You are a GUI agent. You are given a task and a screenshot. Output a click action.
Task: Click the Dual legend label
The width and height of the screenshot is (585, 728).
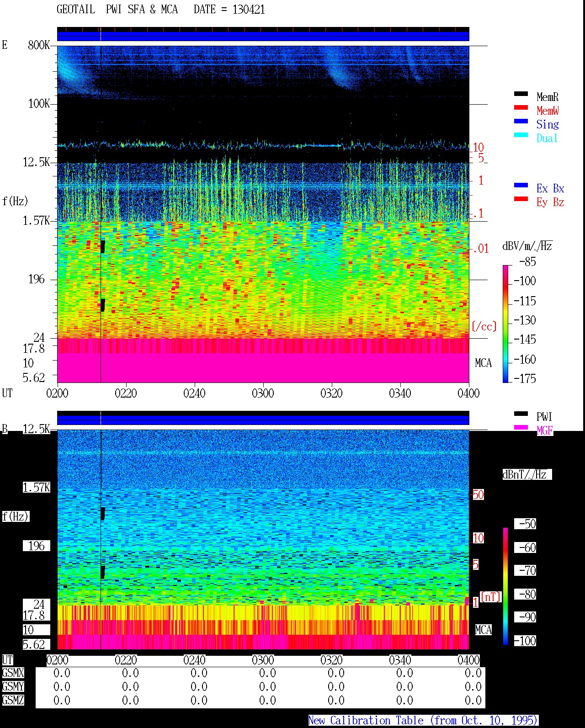[x=547, y=138]
